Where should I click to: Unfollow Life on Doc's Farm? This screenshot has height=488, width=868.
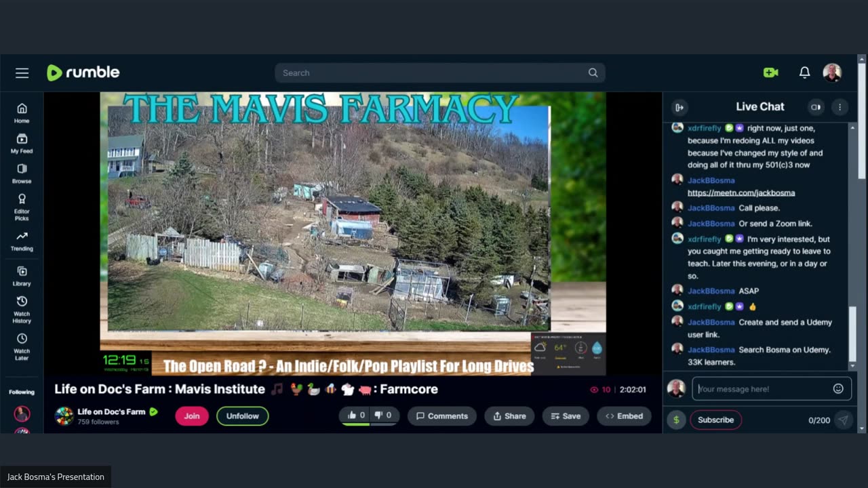(x=243, y=416)
